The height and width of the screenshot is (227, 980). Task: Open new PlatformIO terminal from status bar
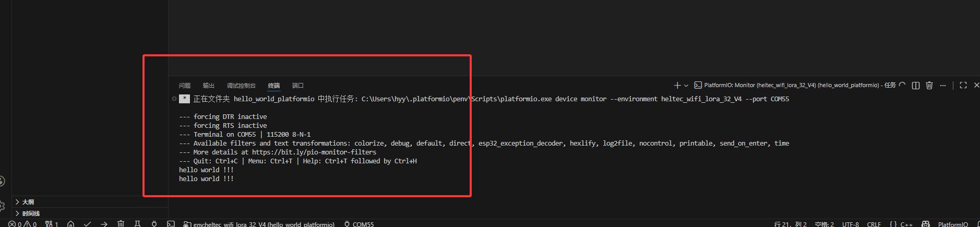(171, 224)
